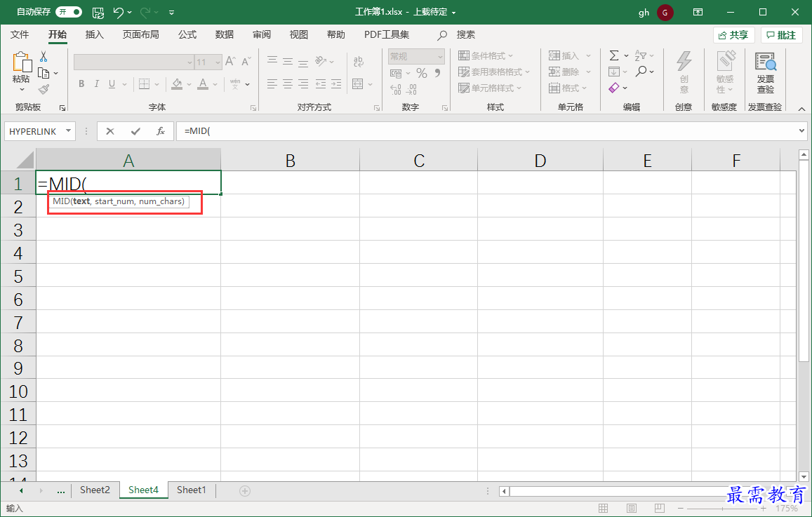The image size is (812, 517).
Task: Switch to the 视图 tab
Action: point(299,34)
